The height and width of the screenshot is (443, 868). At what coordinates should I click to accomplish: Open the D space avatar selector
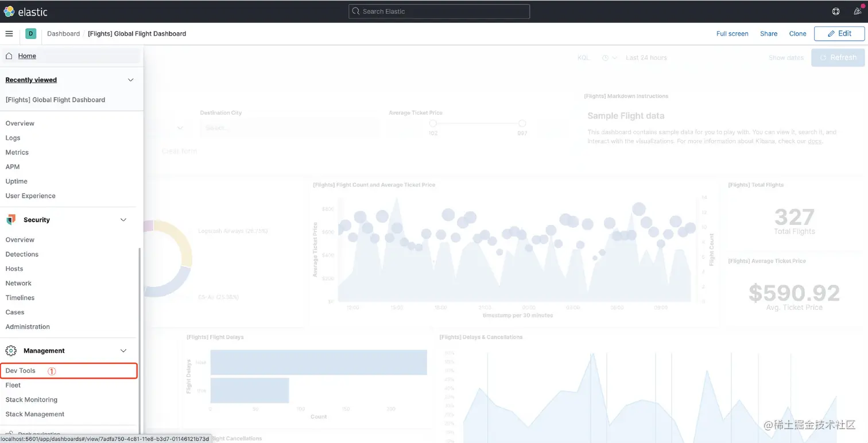click(x=30, y=34)
